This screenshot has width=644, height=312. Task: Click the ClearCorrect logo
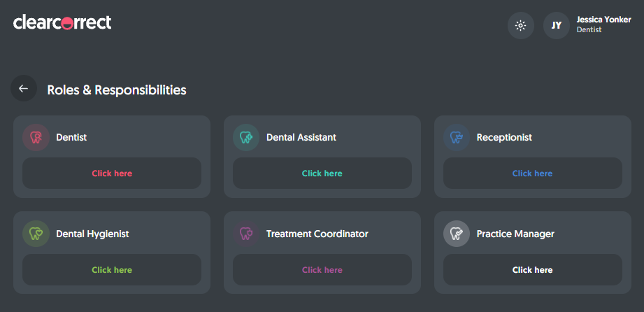pyautogui.click(x=62, y=22)
